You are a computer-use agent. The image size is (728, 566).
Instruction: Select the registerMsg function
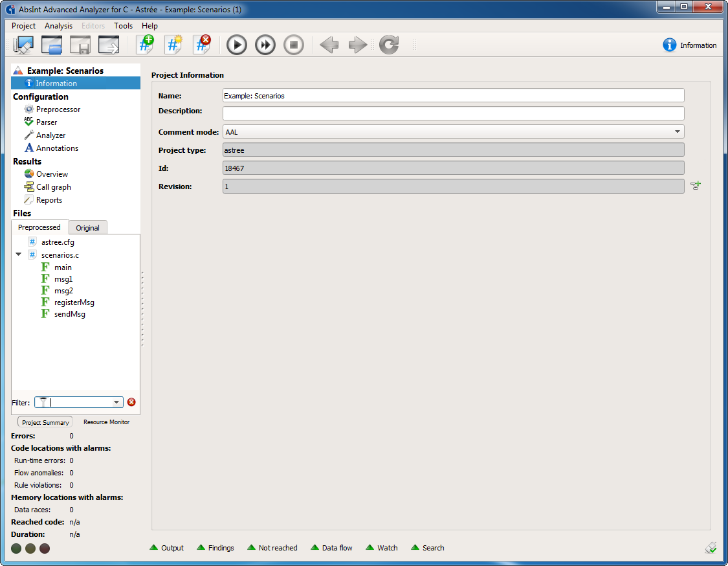74,302
